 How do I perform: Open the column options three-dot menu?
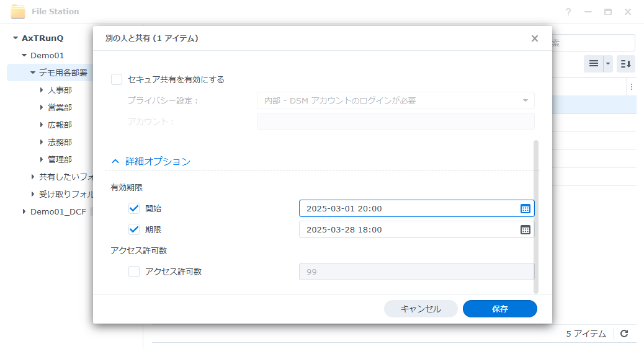click(631, 87)
